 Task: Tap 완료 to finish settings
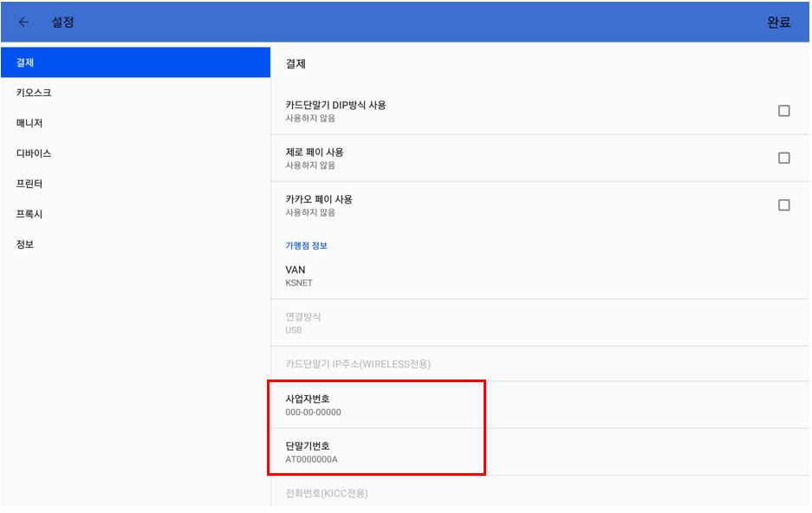(x=778, y=23)
